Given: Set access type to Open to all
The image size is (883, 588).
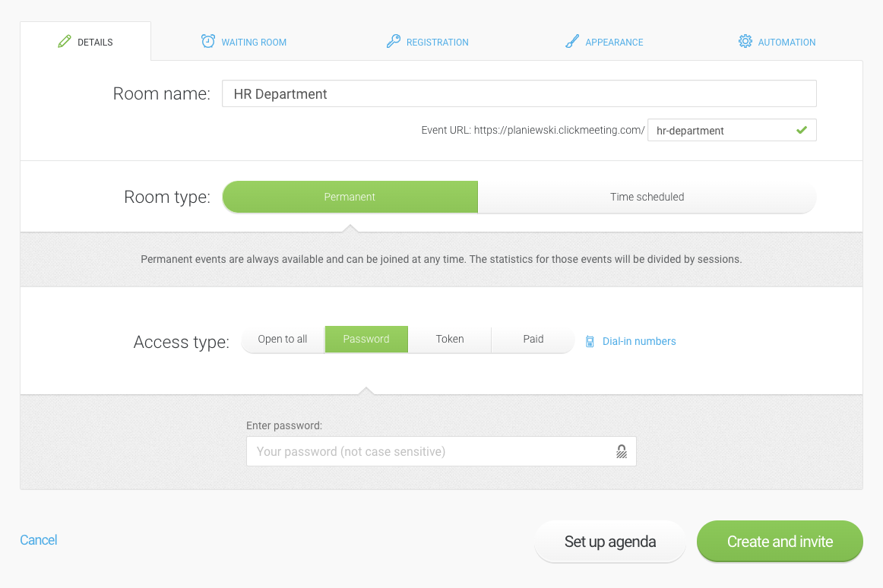Looking at the screenshot, I should point(283,339).
